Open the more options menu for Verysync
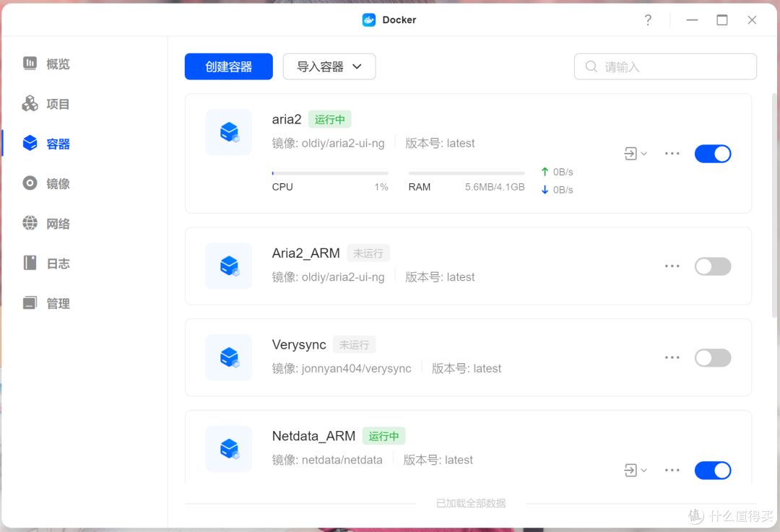Viewport: 780px width, 532px height. (x=672, y=357)
